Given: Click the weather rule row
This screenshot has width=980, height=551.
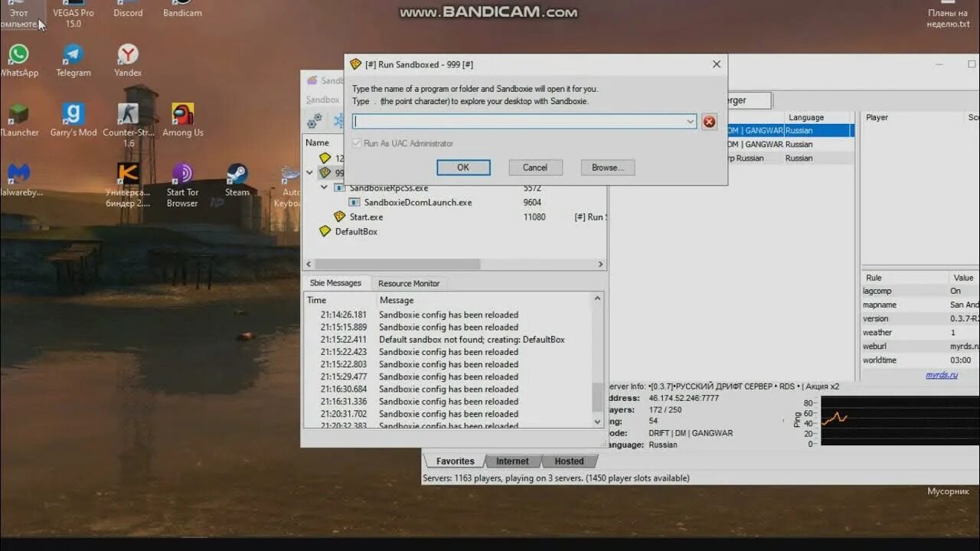Looking at the screenshot, I should pyautogui.click(x=920, y=332).
